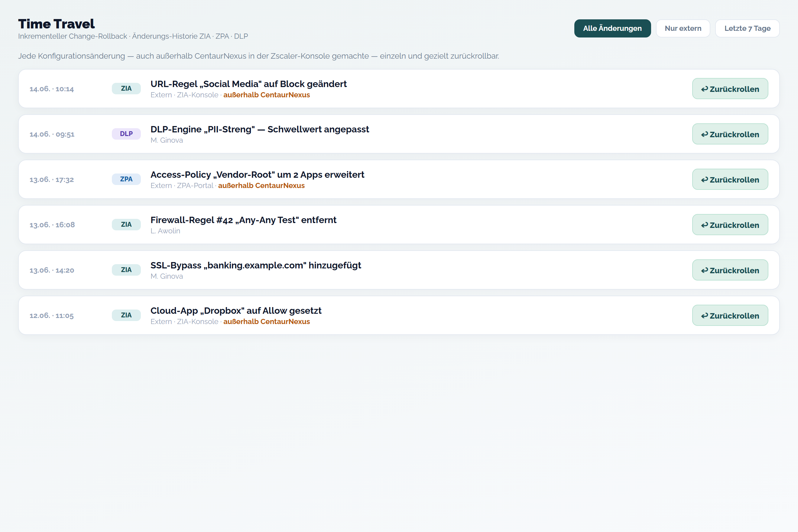
Task: Roll back the Dropbox Cloud-App change
Action: 730,316
